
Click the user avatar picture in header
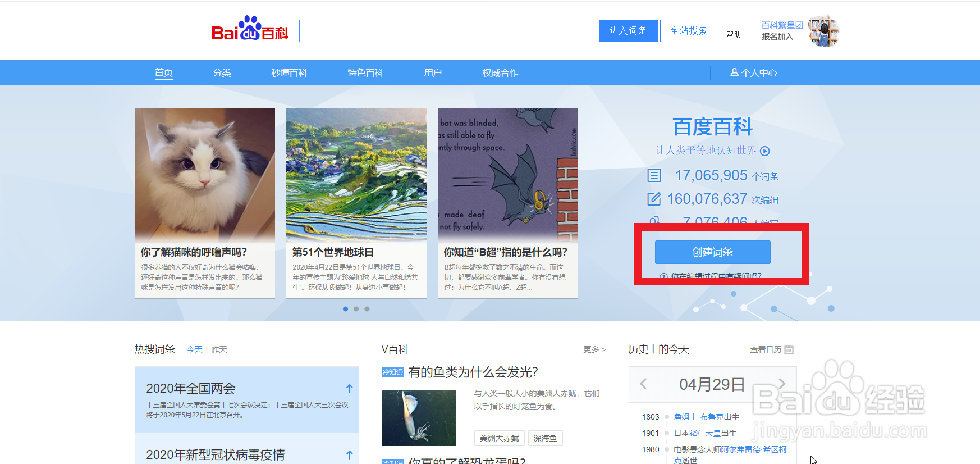(x=823, y=31)
